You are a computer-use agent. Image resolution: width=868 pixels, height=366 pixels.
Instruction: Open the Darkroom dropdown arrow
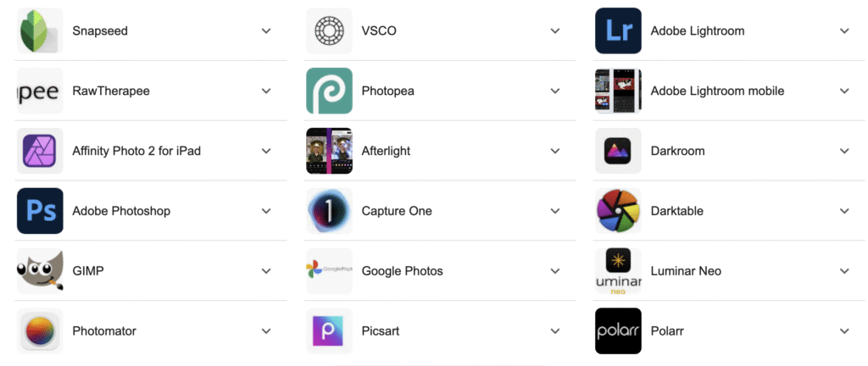coord(844,151)
